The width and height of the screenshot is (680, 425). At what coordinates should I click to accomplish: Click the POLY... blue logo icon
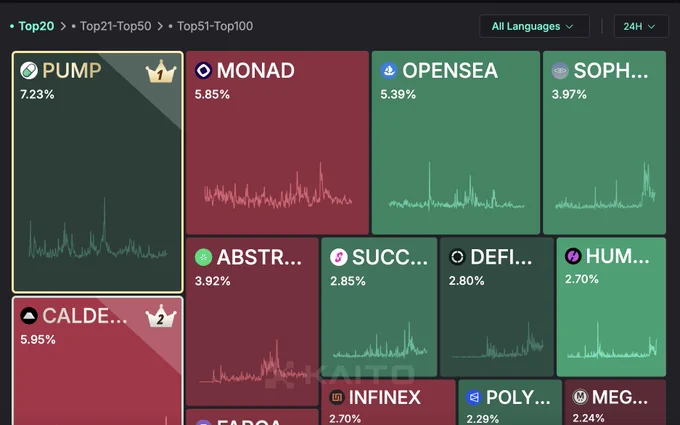click(x=474, y=397)
